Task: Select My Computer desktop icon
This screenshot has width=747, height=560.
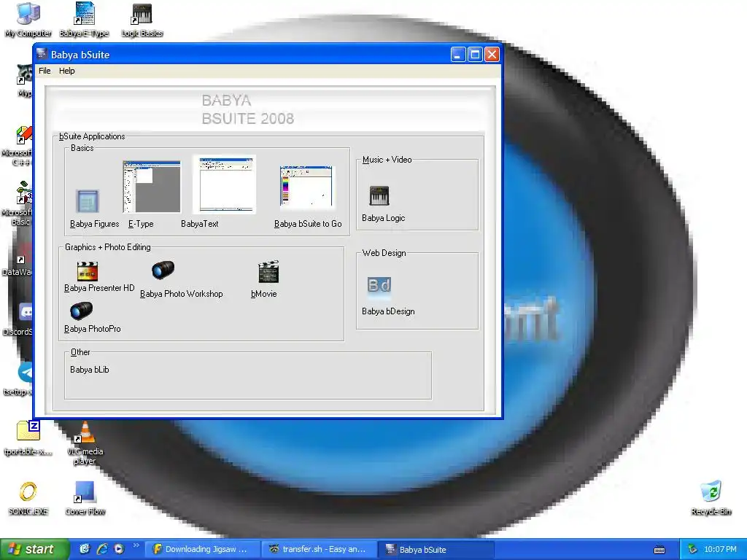Action: tap(28, 20)
